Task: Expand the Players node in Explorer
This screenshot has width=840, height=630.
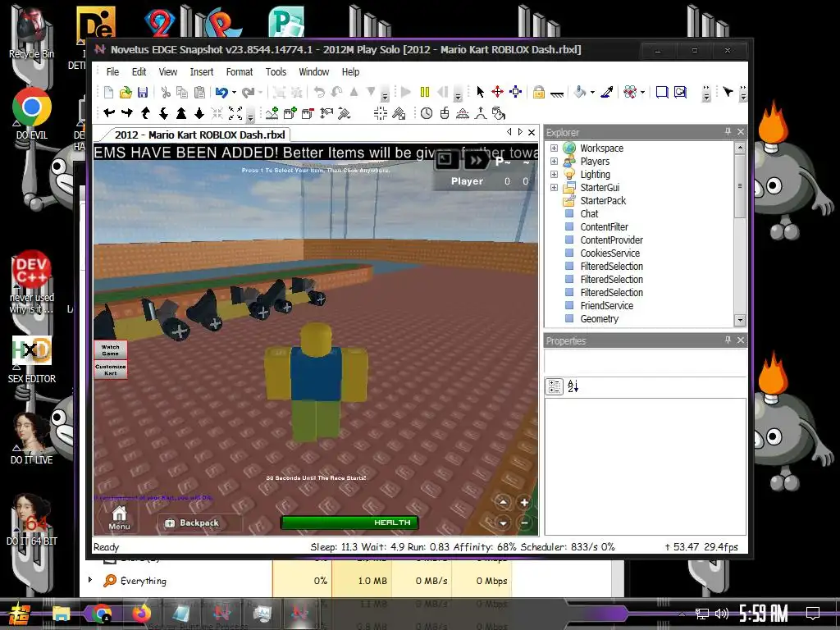Action: [x=554, y=162]
